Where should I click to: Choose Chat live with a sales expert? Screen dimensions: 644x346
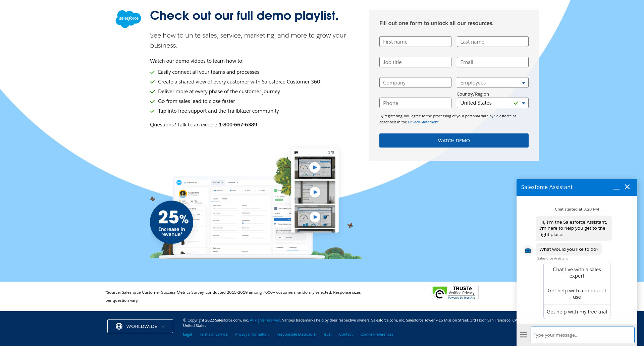[577, 273]
